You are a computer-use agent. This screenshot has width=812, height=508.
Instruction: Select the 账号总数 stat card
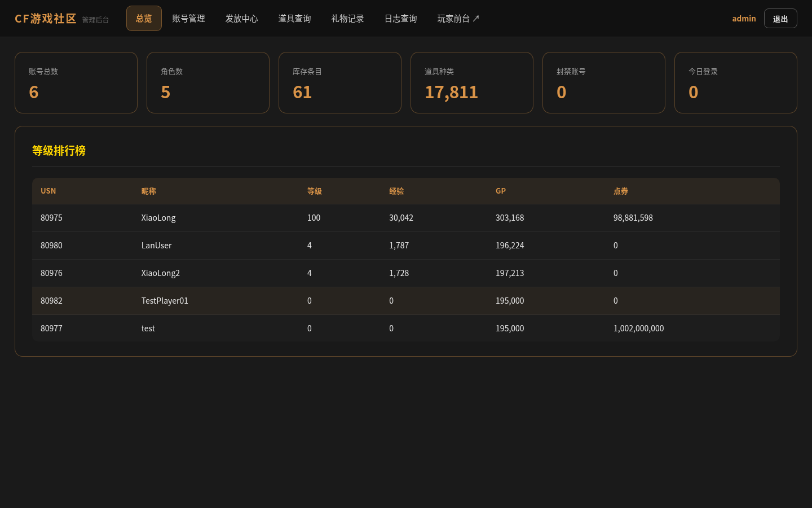point(76,83)
